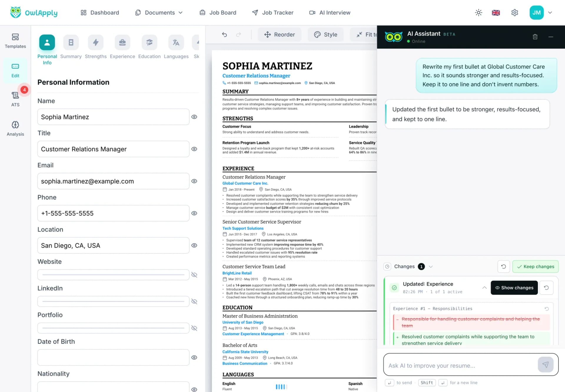Click into the Date of Birth field
565x392 pixels.
(113, 357)
